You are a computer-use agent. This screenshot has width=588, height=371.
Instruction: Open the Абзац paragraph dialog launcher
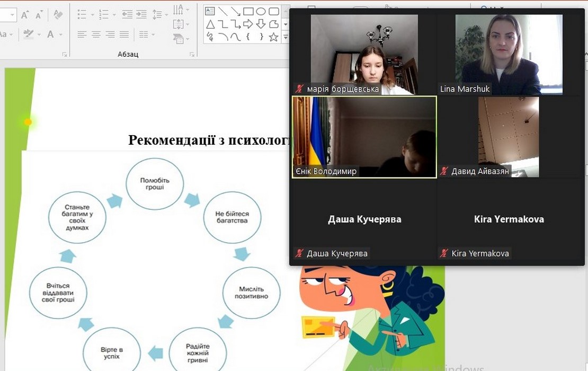192,55
